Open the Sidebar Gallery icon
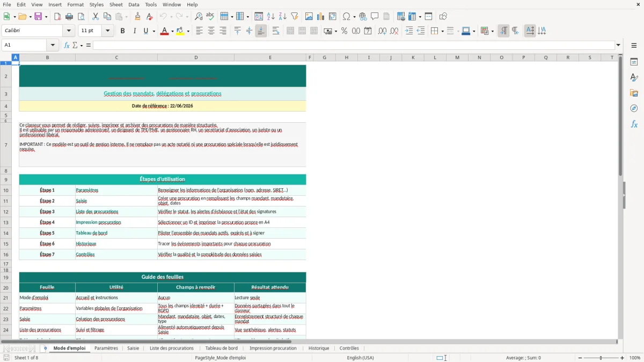Screen dimensions: 644x362 point(634,93)
